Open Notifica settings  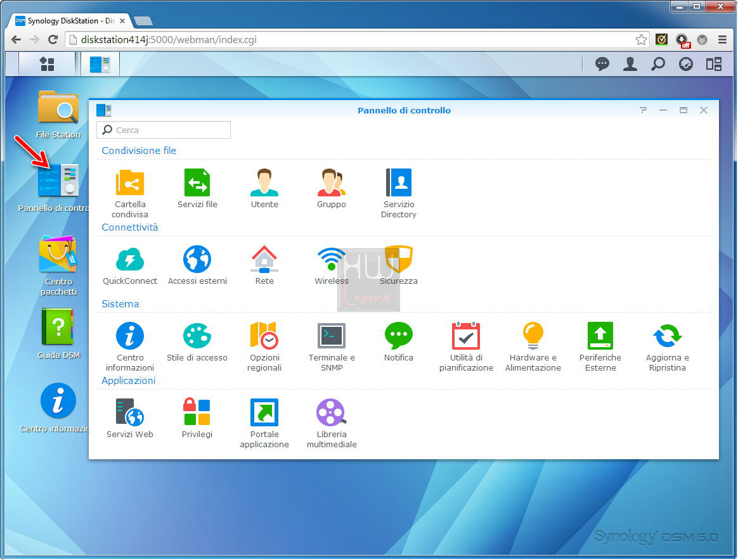(399, 342)
